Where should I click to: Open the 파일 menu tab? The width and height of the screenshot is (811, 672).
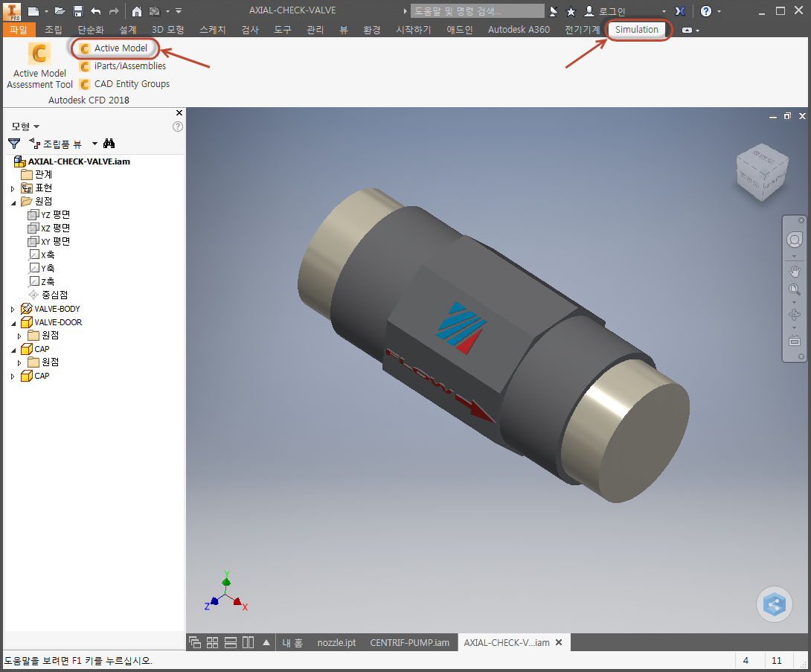(x=19, y=30)
